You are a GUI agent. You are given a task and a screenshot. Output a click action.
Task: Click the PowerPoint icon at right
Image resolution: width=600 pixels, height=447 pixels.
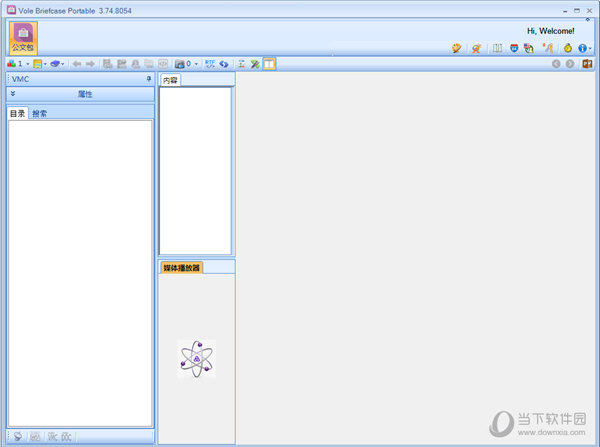[x=587, y=64]
